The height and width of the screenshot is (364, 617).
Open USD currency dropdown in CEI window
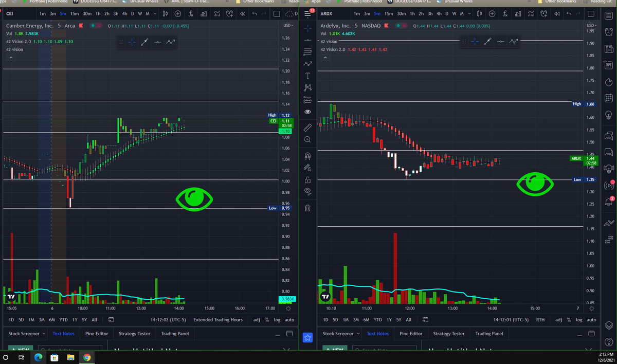click(x=288, y=25)
